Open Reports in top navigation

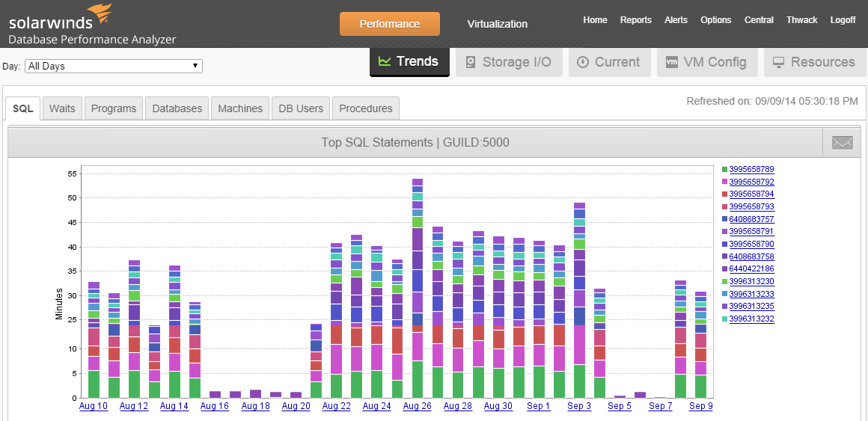pyautogui.click(x=635, y=20)
